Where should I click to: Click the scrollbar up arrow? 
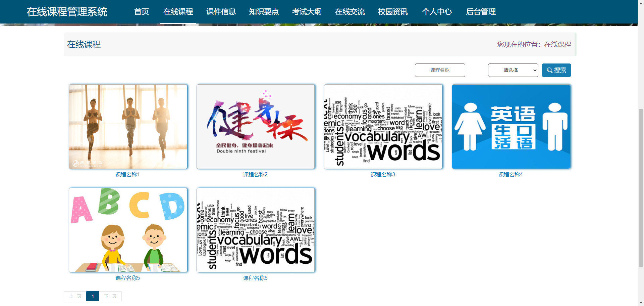coord(641,3)
